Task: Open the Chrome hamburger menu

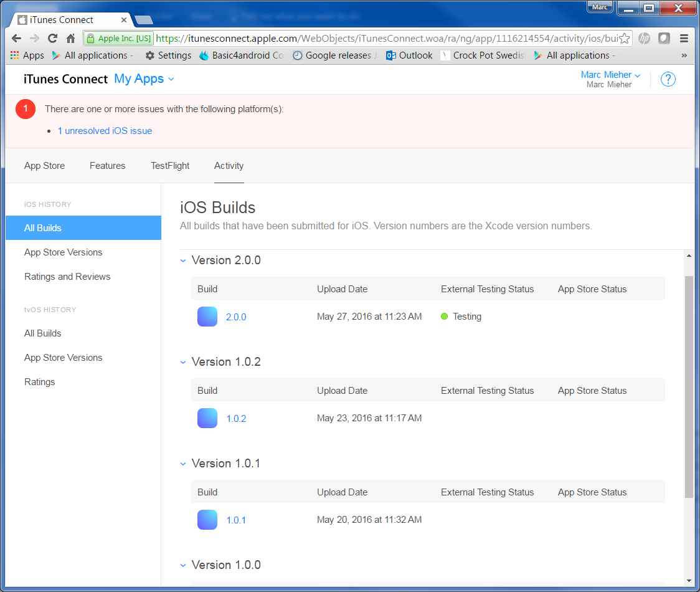Action: click(684, 39)
